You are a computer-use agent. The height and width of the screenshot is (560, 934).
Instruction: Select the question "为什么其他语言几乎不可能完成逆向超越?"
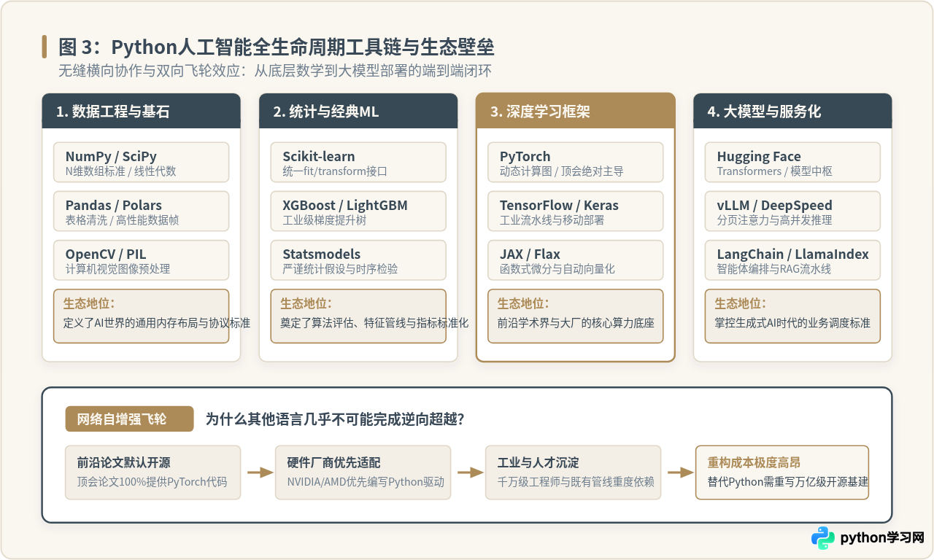tap(336, 419)
